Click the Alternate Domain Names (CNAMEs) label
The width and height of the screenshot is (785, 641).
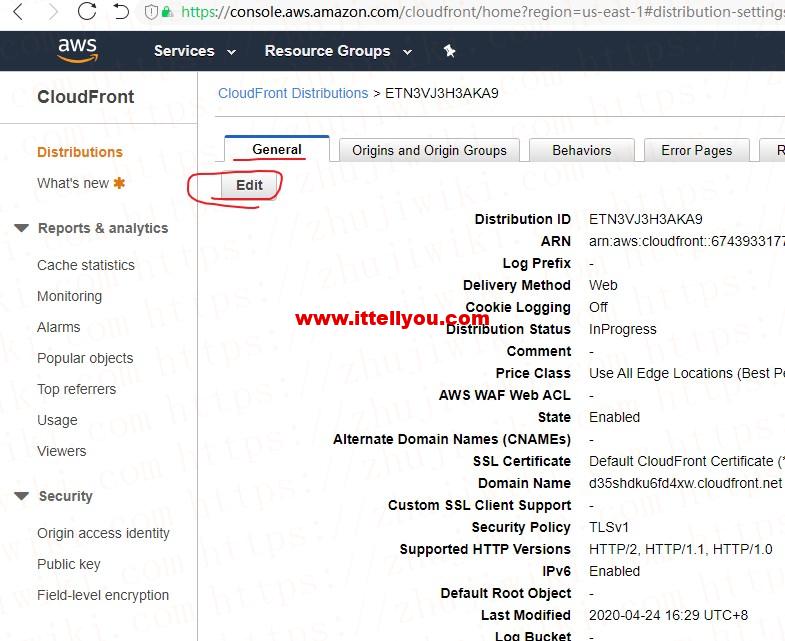(x=452, y=439)
